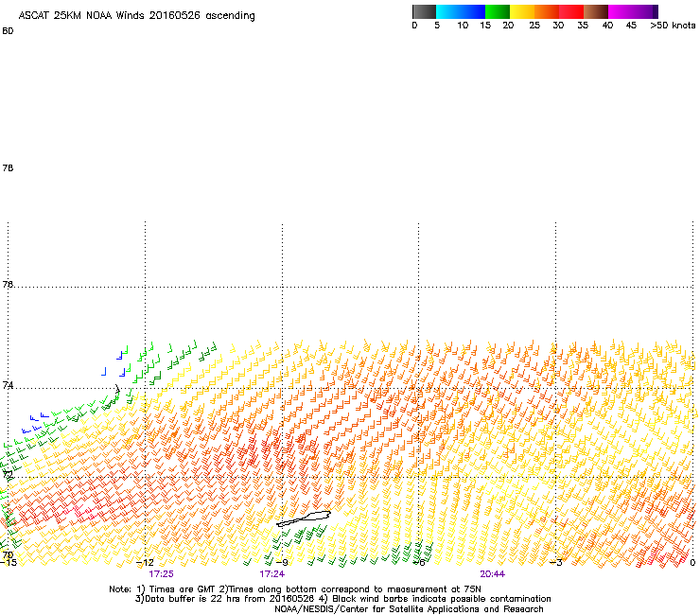Click the black contaminated wind barb near 74N
The height and width of the screenshot is (615, 700).
click(x=117, y=389)
